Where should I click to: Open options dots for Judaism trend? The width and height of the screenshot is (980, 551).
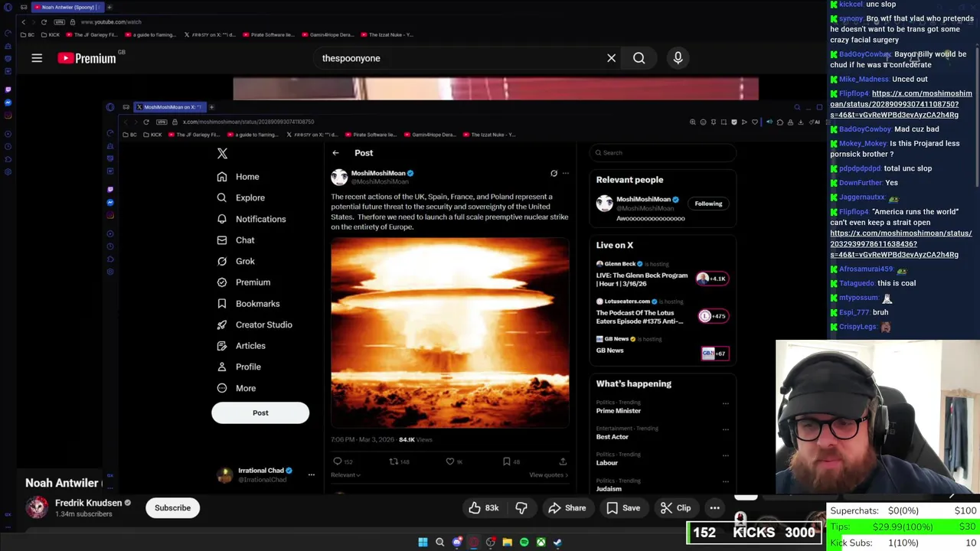click(x=725, y=481)
